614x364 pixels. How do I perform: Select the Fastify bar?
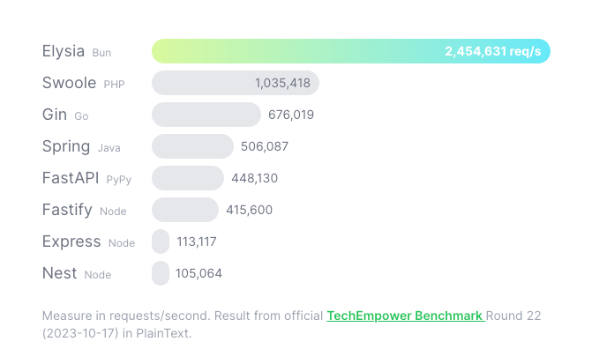tap(185, 210)
